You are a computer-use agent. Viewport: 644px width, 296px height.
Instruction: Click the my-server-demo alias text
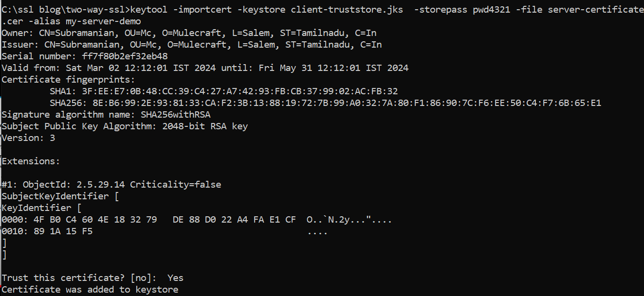pos(103,21)
